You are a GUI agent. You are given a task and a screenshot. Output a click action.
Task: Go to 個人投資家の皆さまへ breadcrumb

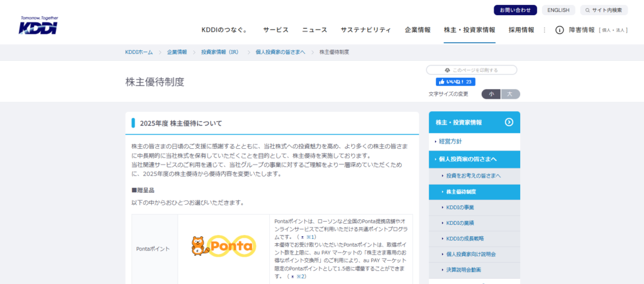pyautogui.click(x=280, y=52)
